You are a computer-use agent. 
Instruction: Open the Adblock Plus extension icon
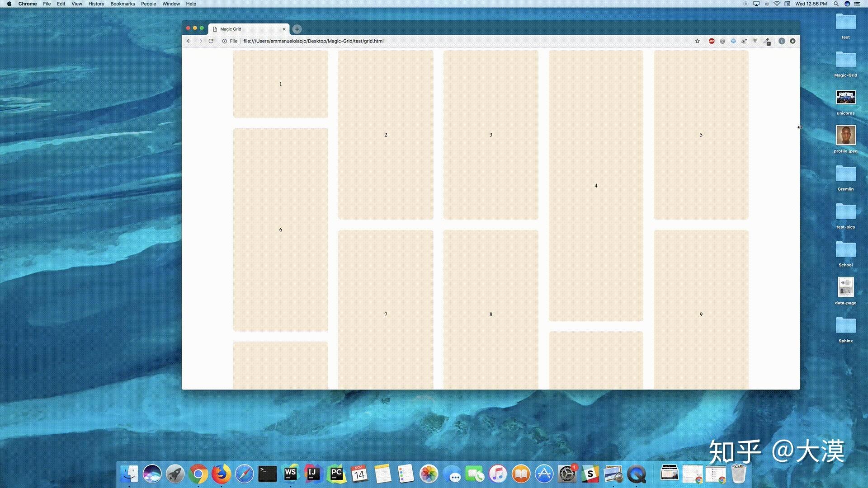point(712,41)
